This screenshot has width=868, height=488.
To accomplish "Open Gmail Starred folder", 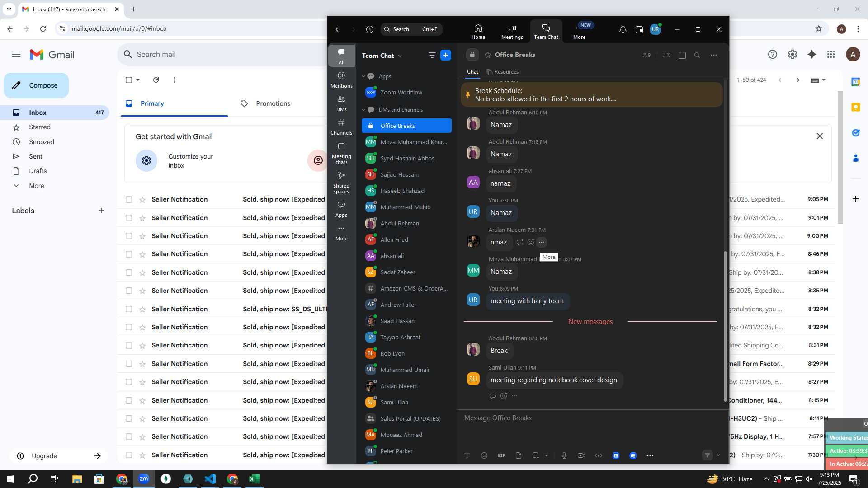I will pyautogui.click(x=40, y=127).
